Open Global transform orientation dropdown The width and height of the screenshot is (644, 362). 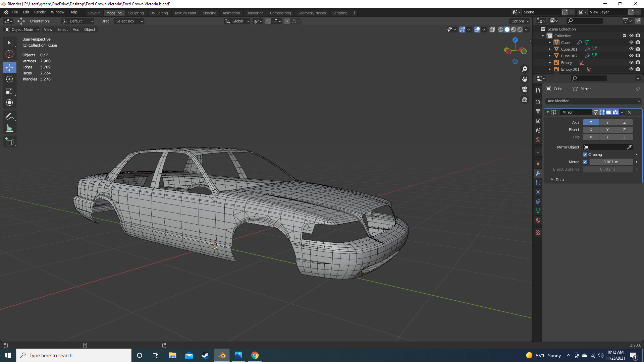point(237,21)
